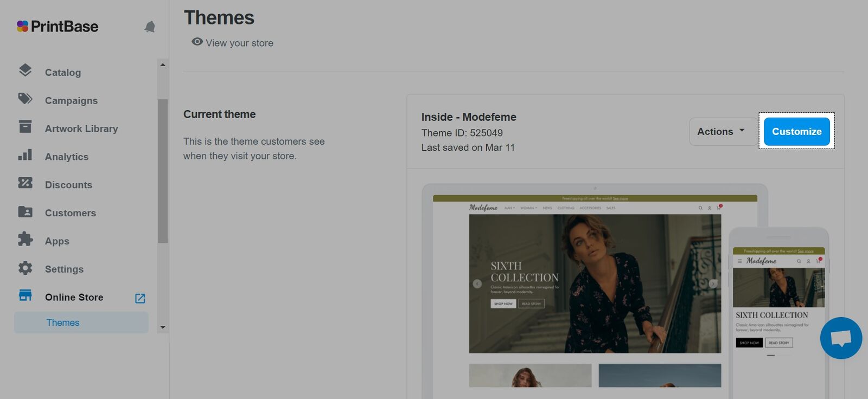Image resolution: width=868 pixels, height=399 pixels.
Task: Click search icon in desktop theme preview
Action: coord(700,208)
